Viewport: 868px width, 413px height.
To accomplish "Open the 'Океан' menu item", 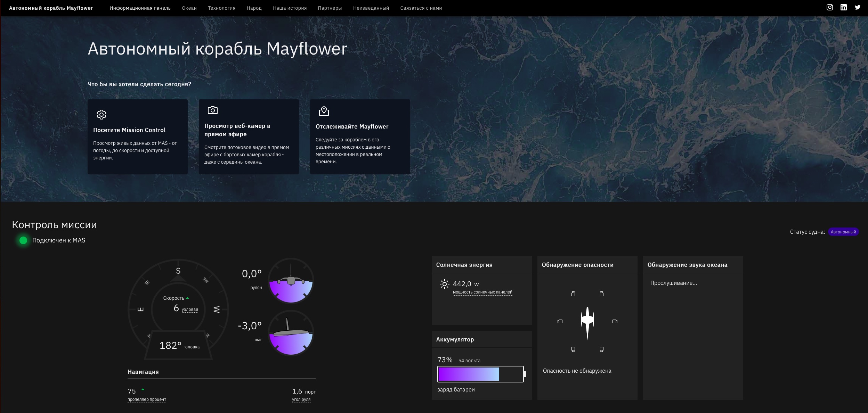I will [x=189, y=8].
